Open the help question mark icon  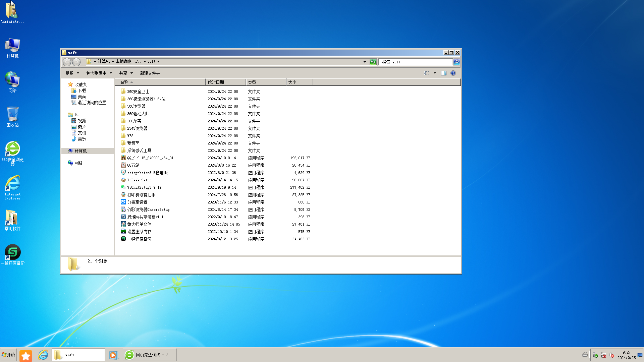[x=453, y=73]
